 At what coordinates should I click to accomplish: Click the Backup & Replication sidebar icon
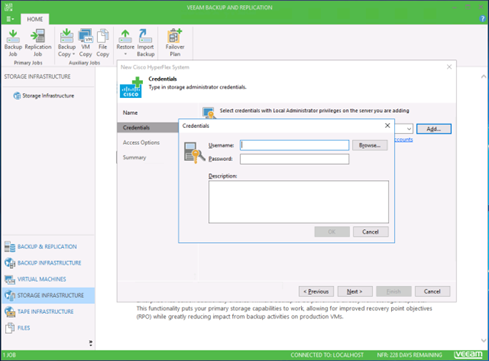(10, 247)
